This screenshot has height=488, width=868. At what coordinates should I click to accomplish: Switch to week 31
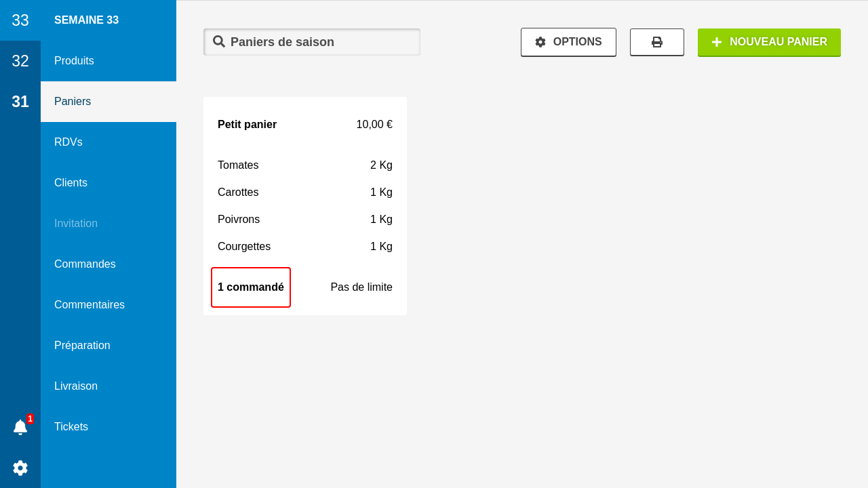click(x=20, y=102)
